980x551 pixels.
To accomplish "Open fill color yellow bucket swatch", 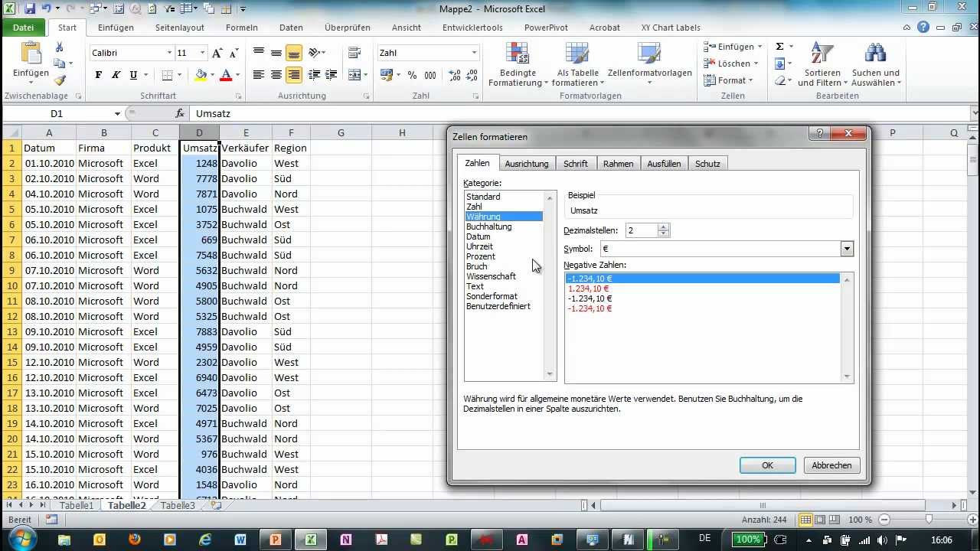I will click(x=201, y=75).
